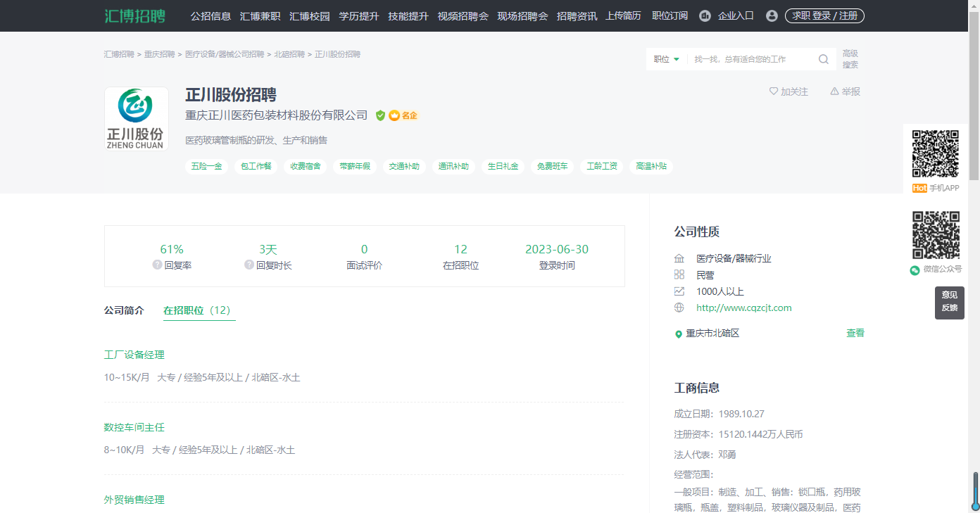
Task: Click the search magnifier icon
Action: coord(824,59)
